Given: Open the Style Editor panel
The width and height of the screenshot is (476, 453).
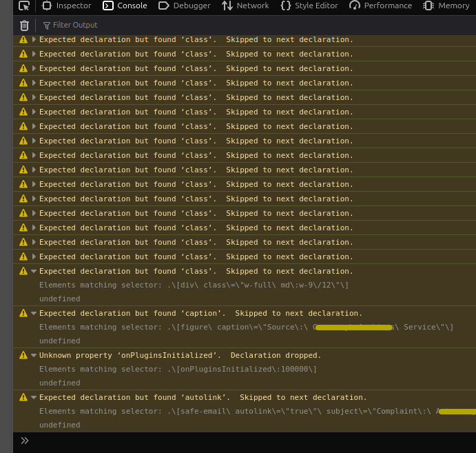Looking at the screenshot, I should pyautogui.click(x=309, y=6).
